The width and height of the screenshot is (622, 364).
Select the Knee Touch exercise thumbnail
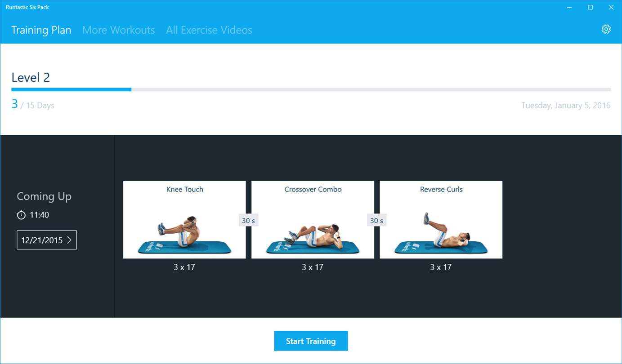click(x=184, y=220)
